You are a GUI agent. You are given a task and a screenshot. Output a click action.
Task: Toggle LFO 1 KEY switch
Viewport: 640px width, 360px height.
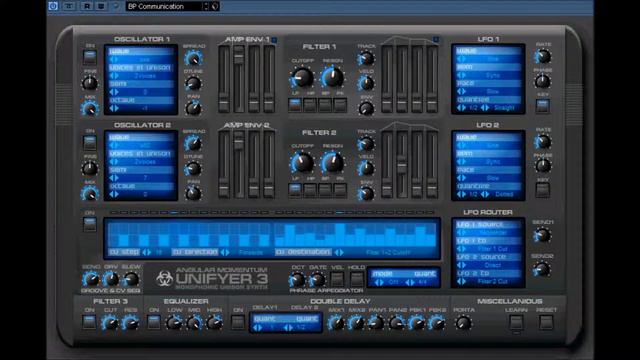542,106
